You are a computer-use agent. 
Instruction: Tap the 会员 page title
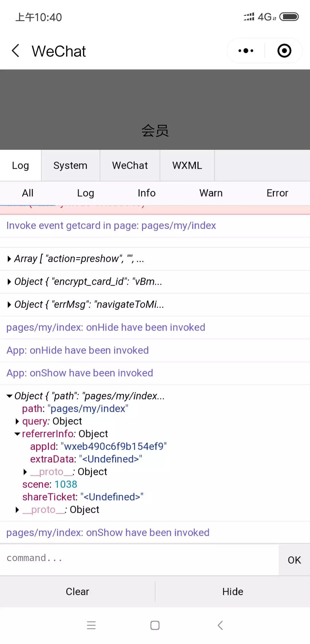155,131
